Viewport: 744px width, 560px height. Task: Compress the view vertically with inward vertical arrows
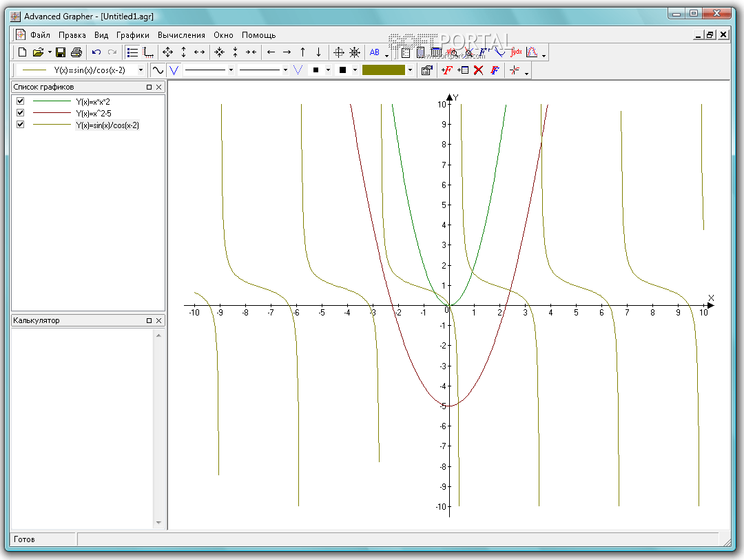[x=236, y=52]
